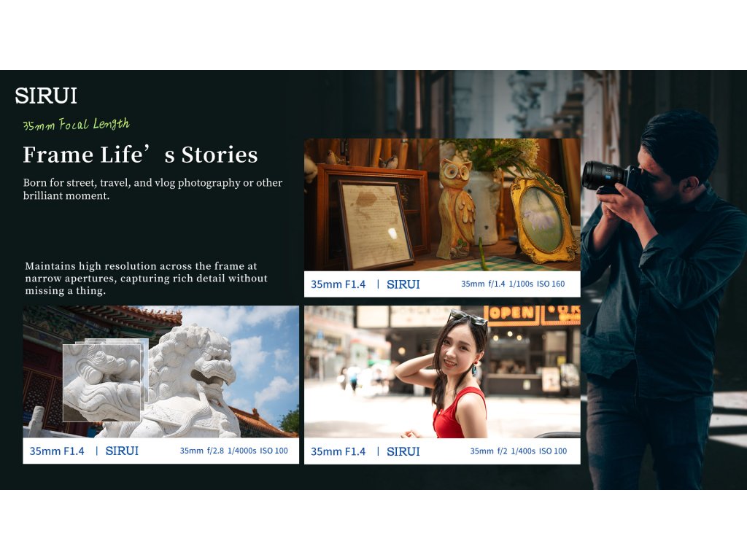Click the '35mm Focal Length' handwritten label
The image size is (747, 560).
pos(76,124)
